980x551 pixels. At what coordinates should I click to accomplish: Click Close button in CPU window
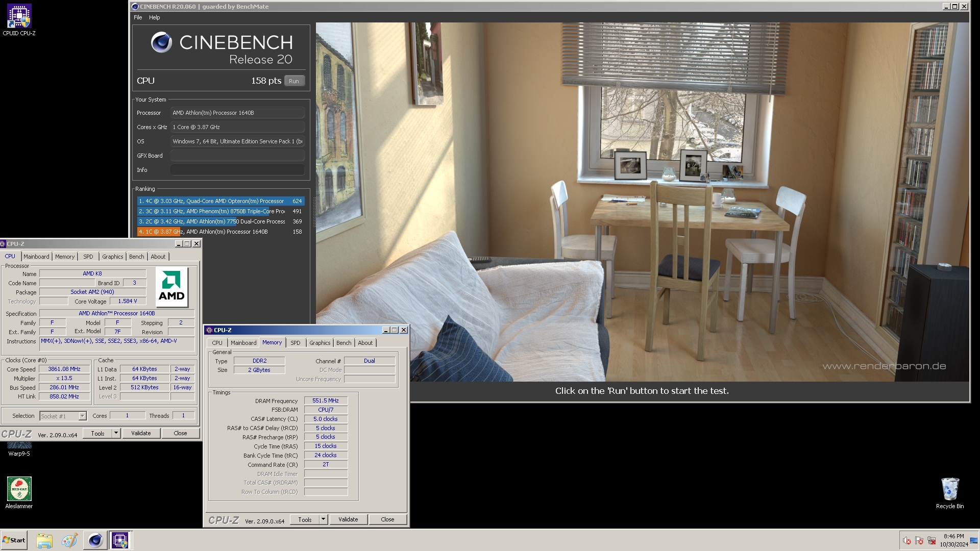[180, 433]
